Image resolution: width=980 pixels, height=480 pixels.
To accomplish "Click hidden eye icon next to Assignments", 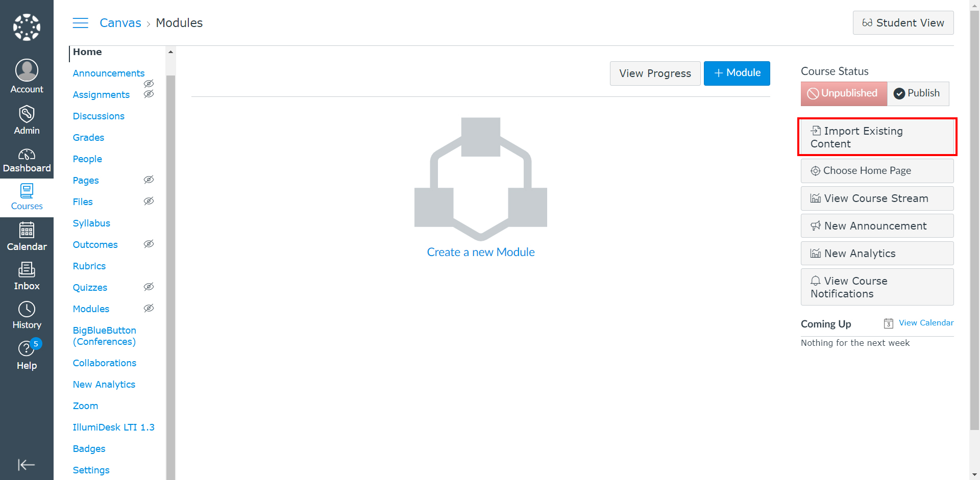I will click(149, 94).
